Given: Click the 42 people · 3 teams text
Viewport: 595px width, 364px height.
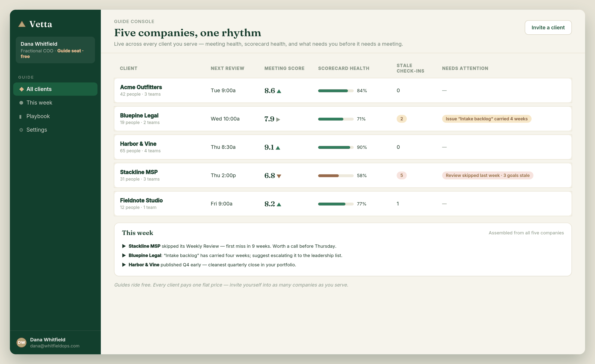Looking at the screenshot, I should click(x=140, y=94).
